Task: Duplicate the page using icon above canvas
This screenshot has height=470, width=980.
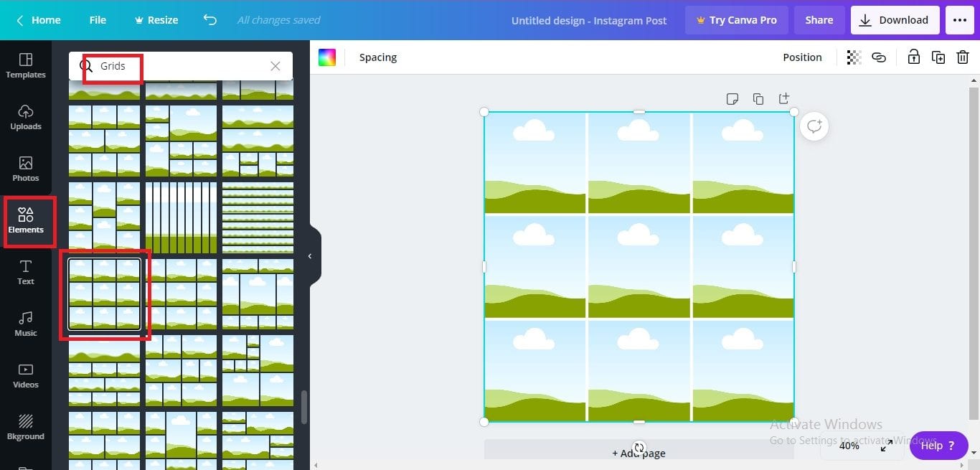Action: click(x=758, y=99)
